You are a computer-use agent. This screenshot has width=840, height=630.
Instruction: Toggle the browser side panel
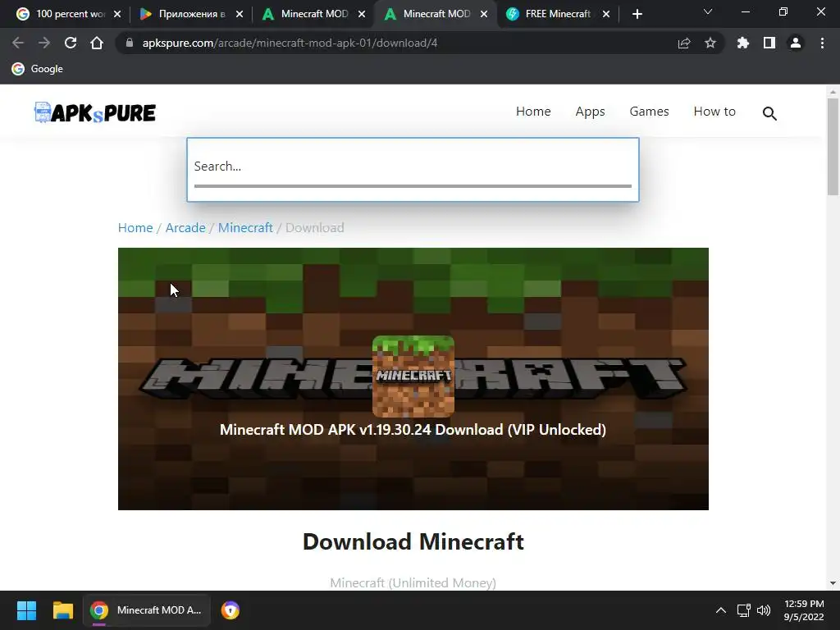tap(769, 43)
